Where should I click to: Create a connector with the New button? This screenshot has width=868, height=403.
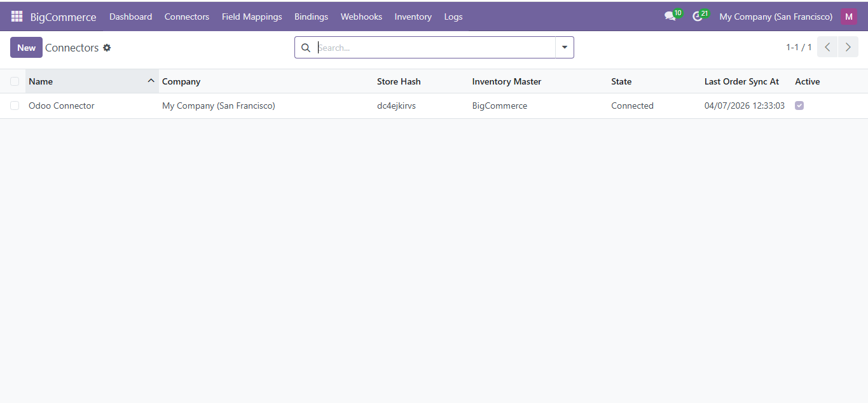[26, 47]
